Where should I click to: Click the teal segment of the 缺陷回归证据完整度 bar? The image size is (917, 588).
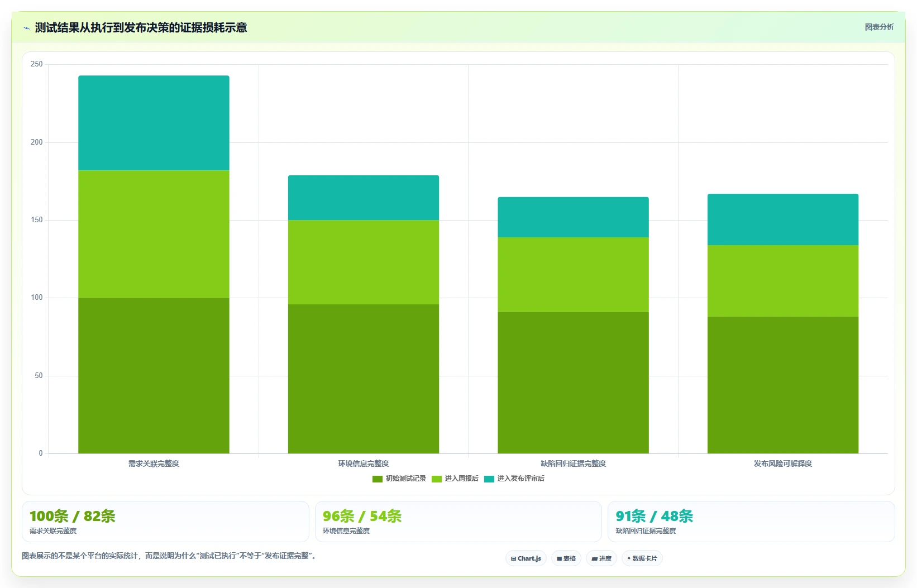[x=574, y=217]
